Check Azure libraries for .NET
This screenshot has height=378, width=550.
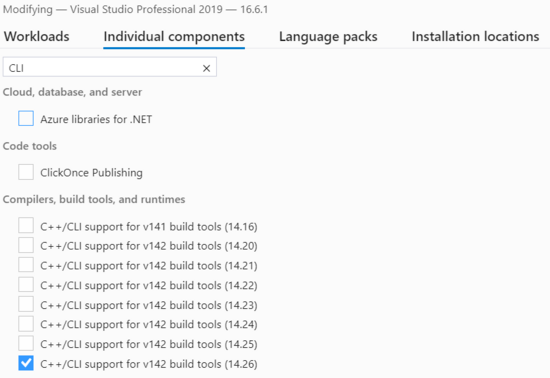[26, 118]
